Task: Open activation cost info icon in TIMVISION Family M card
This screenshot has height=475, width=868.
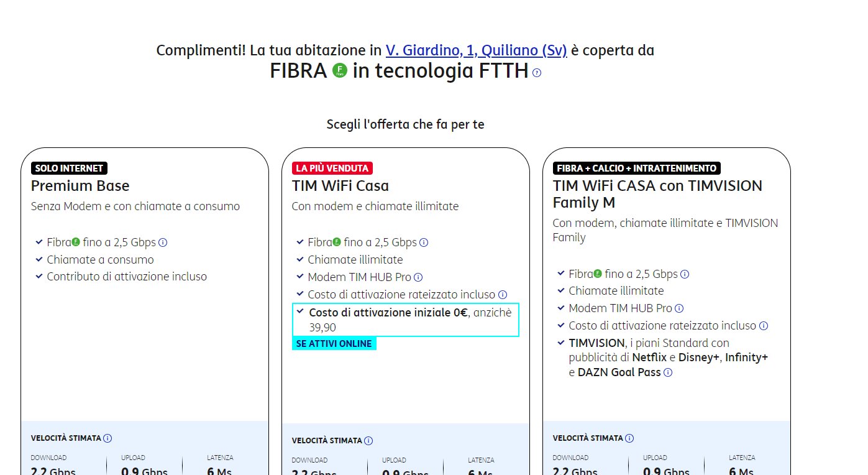Action: click(x=764, y=326)
